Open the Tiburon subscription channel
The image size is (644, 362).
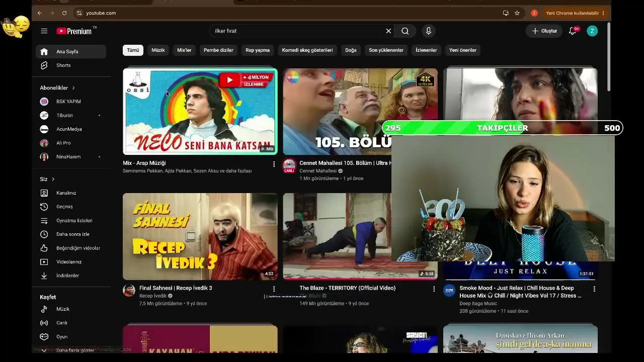[71, 116]
